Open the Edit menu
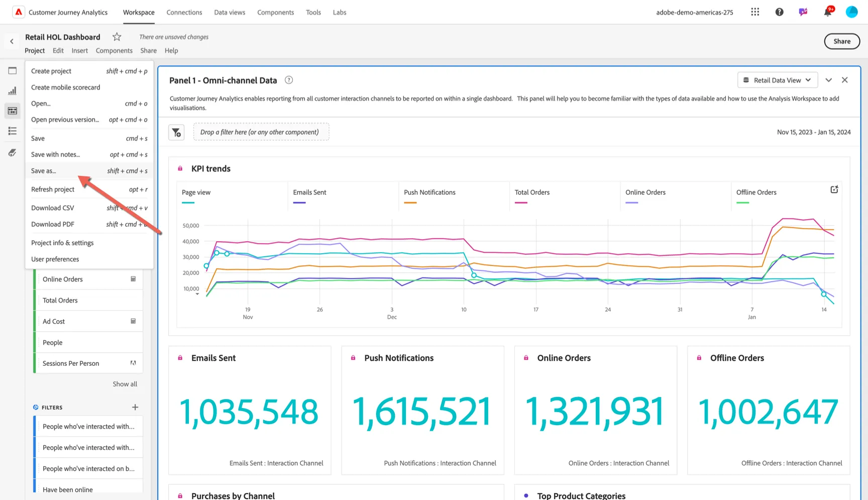868x500 pixels. [x=58, y=50]
